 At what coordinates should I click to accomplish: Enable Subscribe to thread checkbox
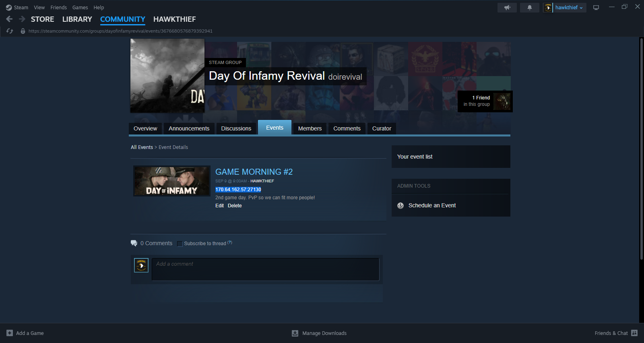[180, 244]
